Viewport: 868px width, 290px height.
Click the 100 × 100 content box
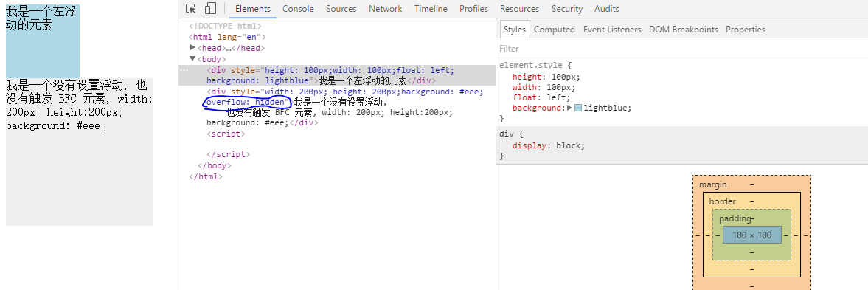[x=751, y=235]
